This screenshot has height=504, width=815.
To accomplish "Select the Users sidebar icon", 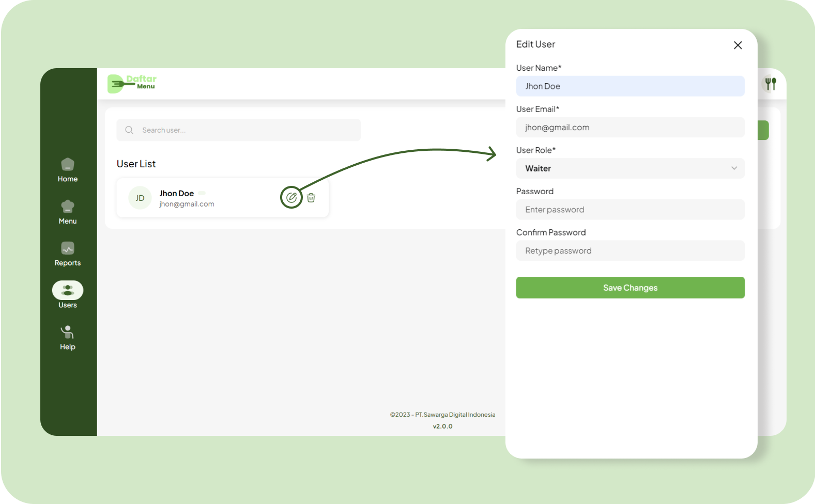I will (68, 290).
